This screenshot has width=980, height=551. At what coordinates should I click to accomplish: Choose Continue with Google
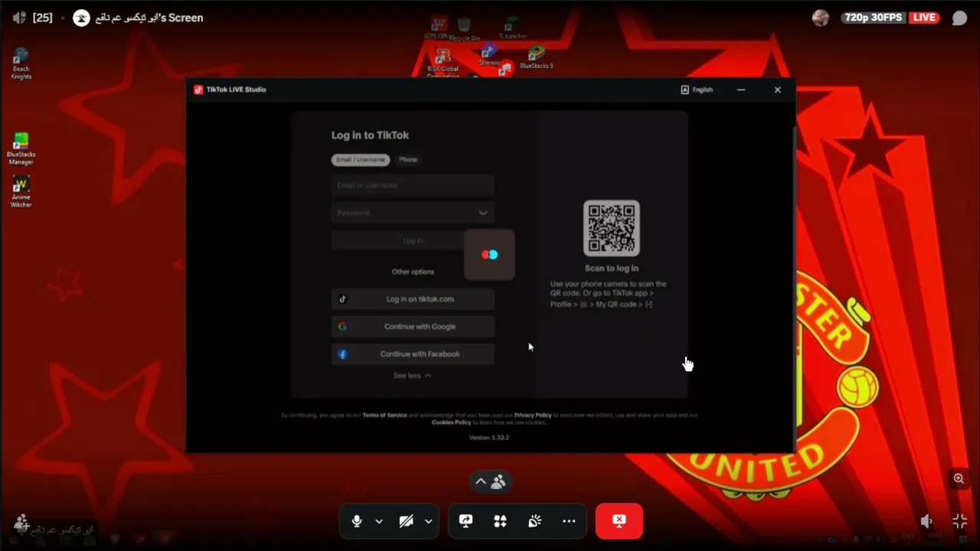(413, 327)
